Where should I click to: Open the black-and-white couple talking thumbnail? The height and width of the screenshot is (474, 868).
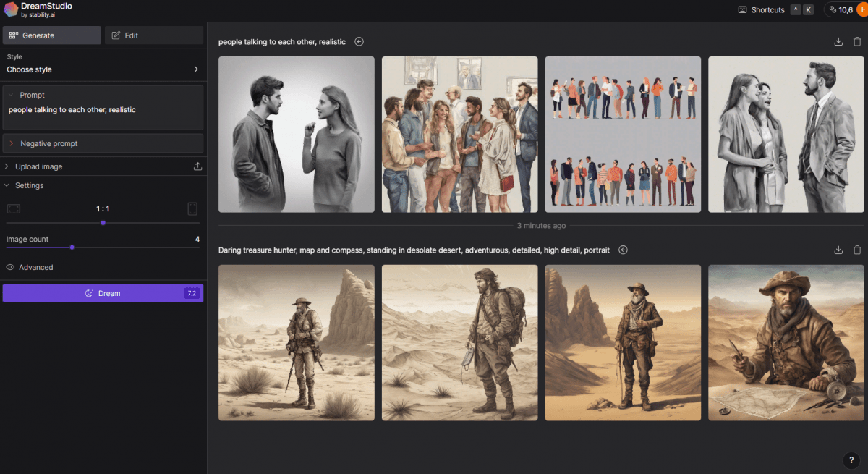click(297, 135)
